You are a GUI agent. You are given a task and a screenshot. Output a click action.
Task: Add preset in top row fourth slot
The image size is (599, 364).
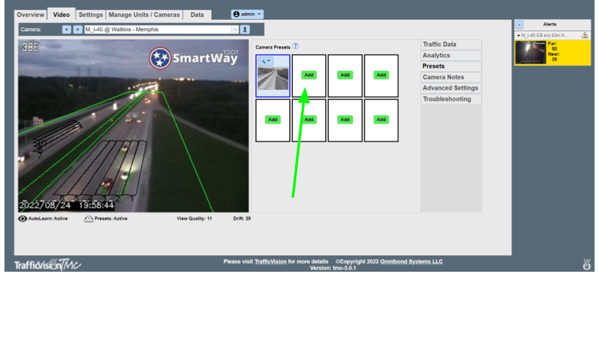381,75
